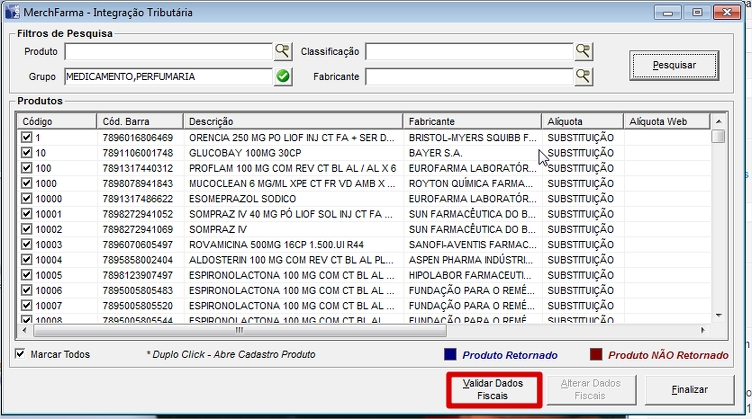Open the Fabricante lookup magnifier icon
The height and width of the screenshot is (419, 752).
coord(583,76)
